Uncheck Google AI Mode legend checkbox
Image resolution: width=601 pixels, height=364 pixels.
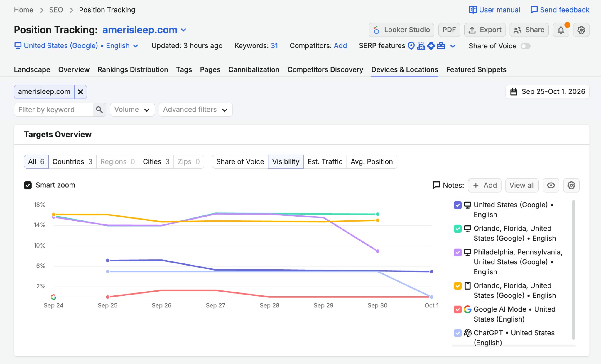(x=458, y=309)
